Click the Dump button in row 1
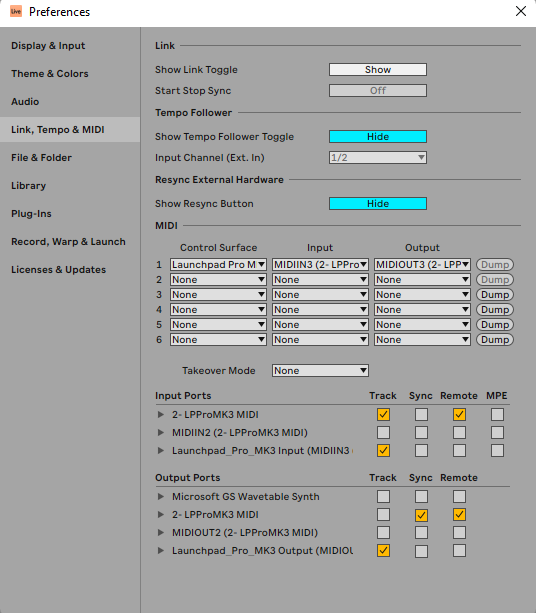The width and height of the screenshot is (536, 613). (495, 265)
